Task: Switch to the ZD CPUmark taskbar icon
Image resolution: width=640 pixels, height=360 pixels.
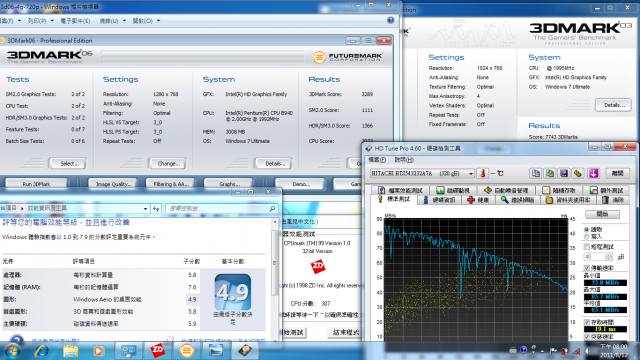Action: click(158, 351)
